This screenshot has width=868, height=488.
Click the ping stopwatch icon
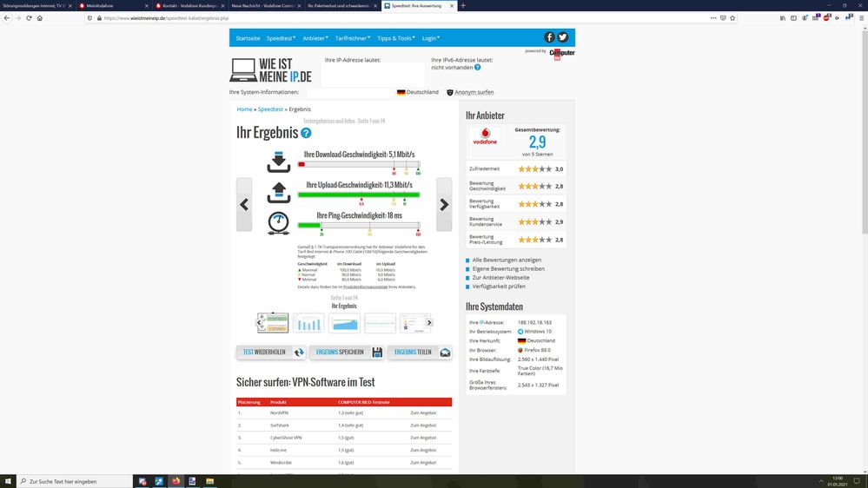tap(278, 223)
